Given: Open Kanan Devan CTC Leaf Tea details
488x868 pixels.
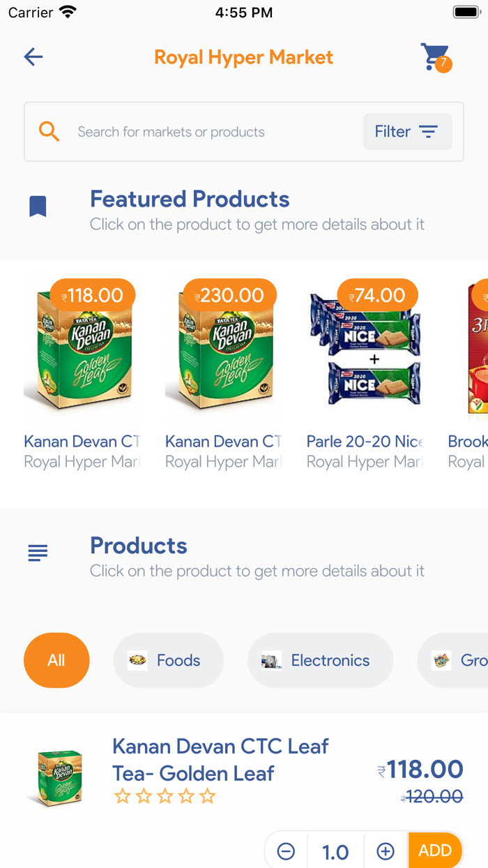Looking at the screenshot, I should click(220, 759).
